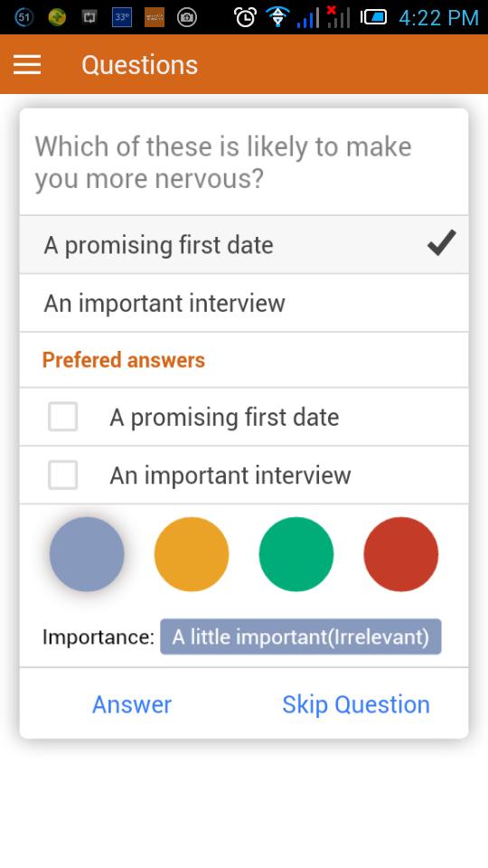Screen dimensions: 488x868
Task: Pick the red importance circle
Action: [x=400, y=554]
